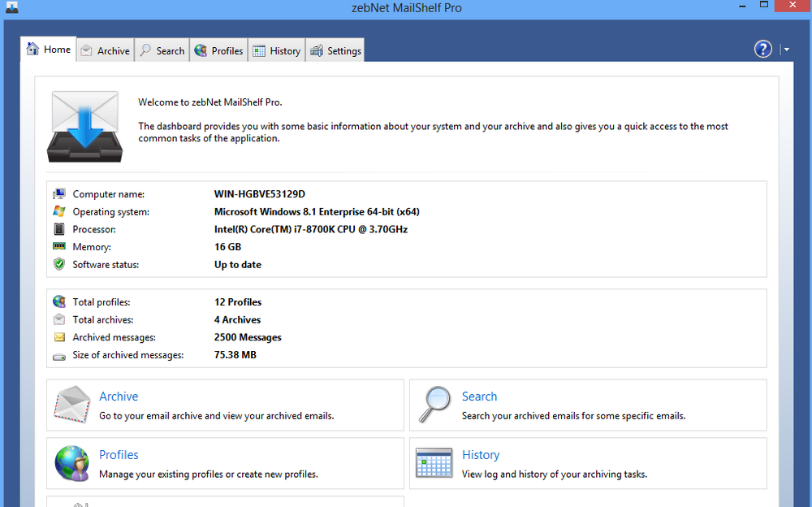Viewport: 812px width, 507px height.
Task: Open the History tab
Action: (x=277, y=51)
